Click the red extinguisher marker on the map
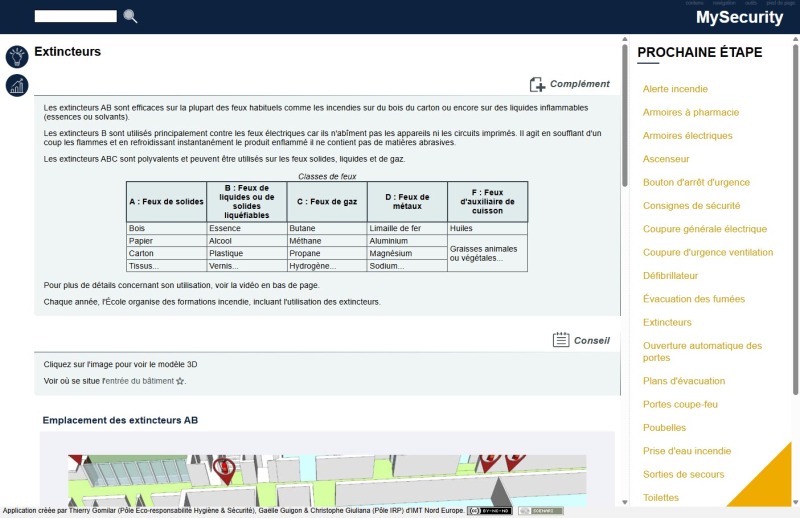This screenshot has height=518, width=800. (x=226, y=469)
